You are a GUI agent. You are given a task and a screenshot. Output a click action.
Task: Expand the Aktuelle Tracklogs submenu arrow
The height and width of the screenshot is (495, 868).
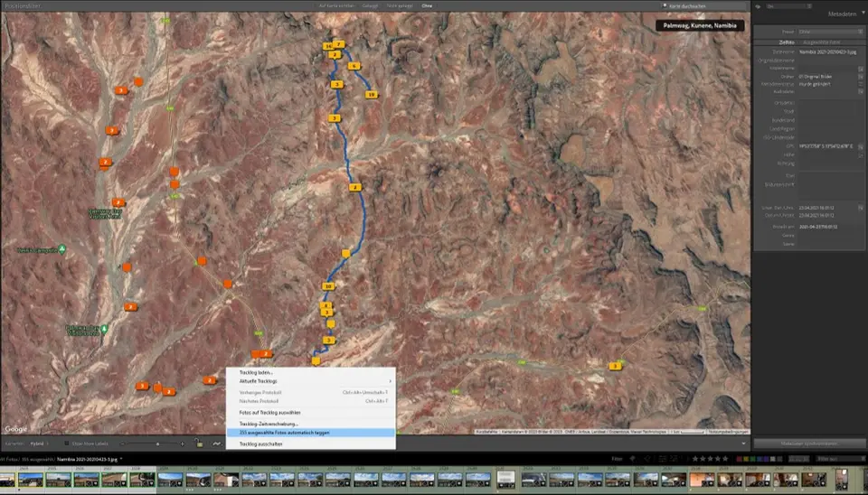[x=391, y=381]
